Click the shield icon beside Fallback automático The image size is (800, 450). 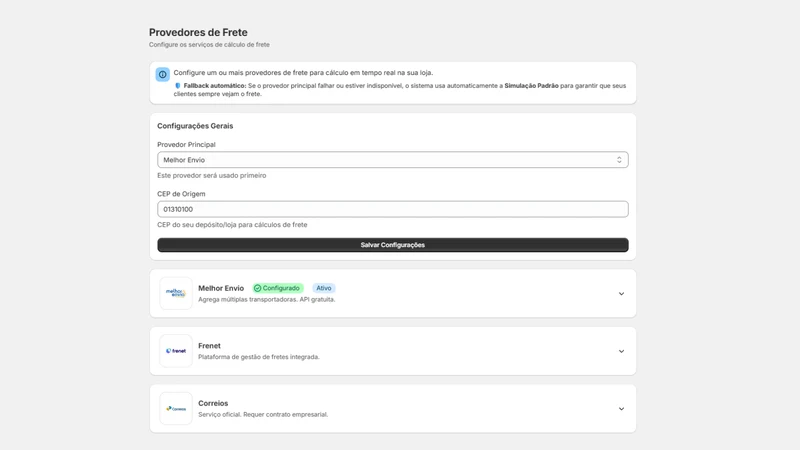pos(178,86)
